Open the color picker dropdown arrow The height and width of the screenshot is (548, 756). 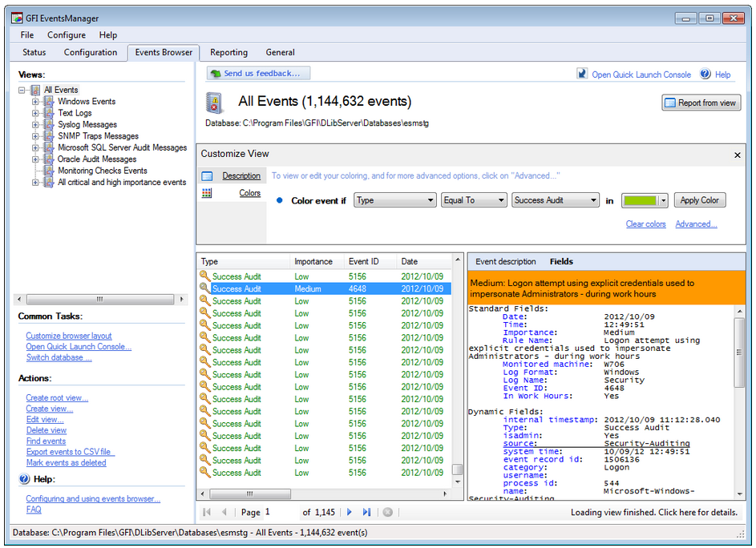click(664, 200)
